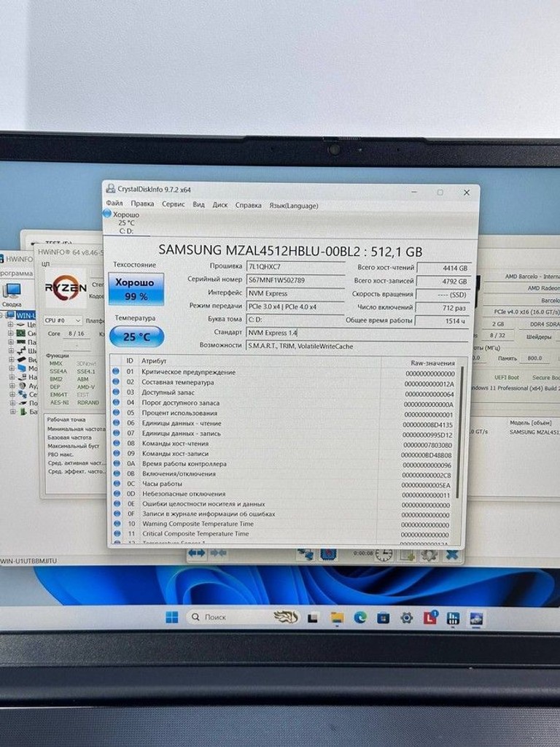Open the CPU #0 dropdown in HWiNFO
This screenshot has height=747, width=560.
pyautogui.click(x=63, y=320)
